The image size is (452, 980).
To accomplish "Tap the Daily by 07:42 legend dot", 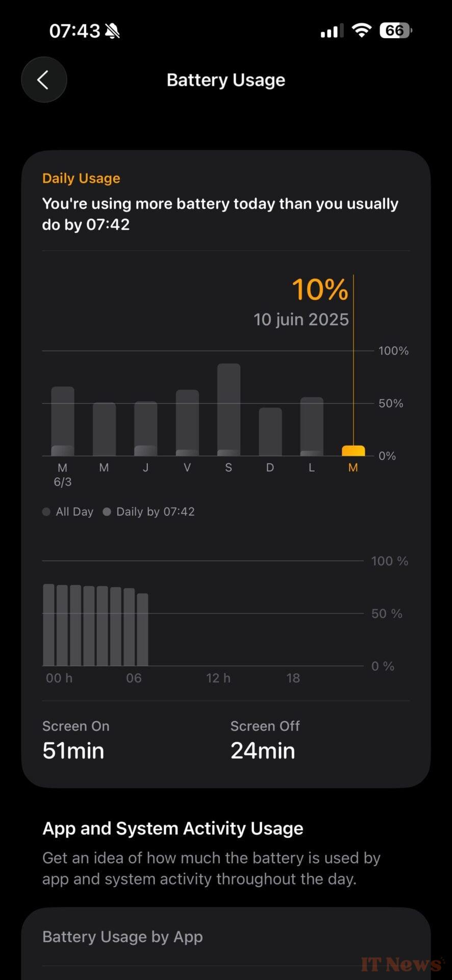I will click(x=107, y=511).
